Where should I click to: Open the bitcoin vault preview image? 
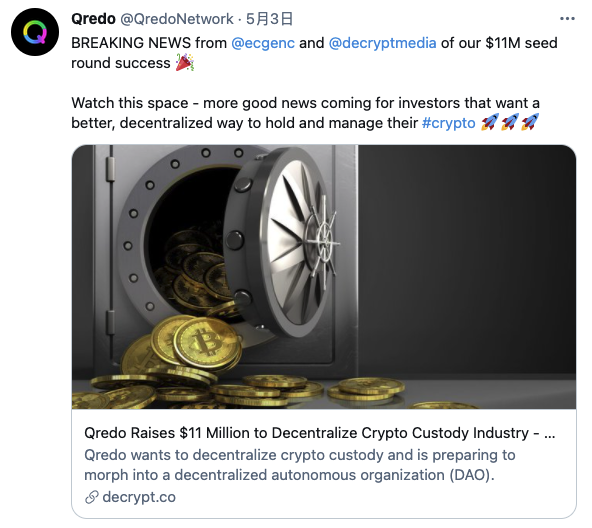(324, 277)
